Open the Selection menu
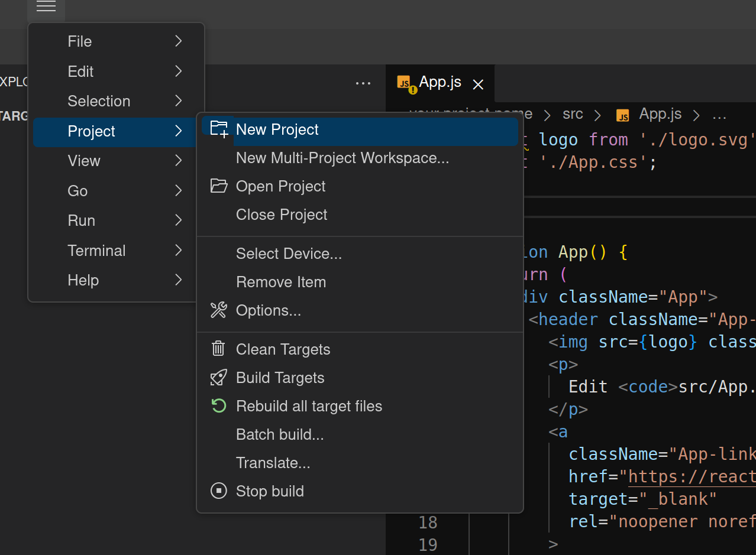 coord(116,101)
